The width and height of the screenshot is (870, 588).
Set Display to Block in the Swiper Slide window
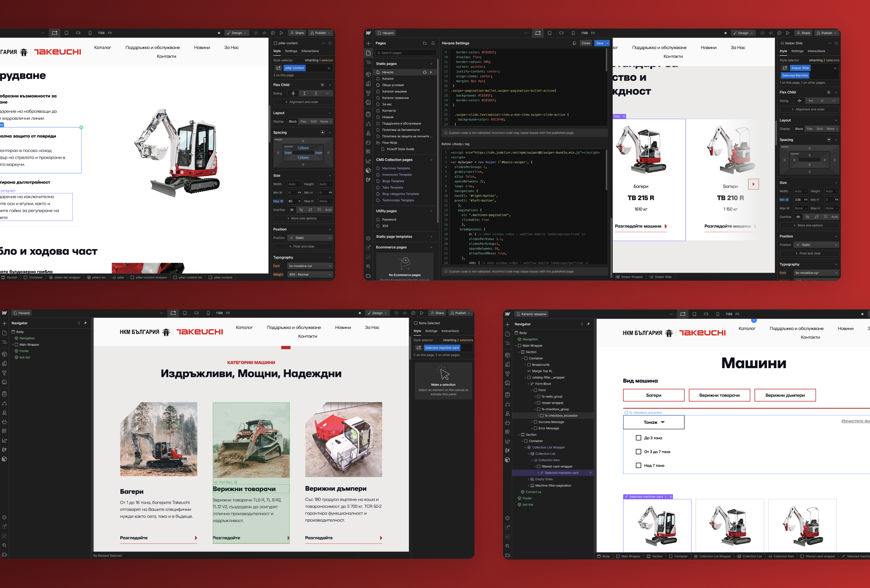coord(799,129)
